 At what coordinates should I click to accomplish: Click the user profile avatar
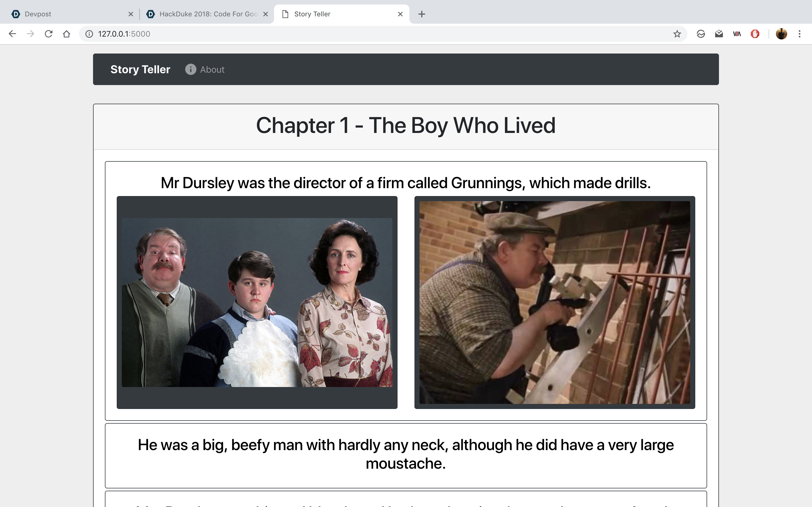click(781, 34)
